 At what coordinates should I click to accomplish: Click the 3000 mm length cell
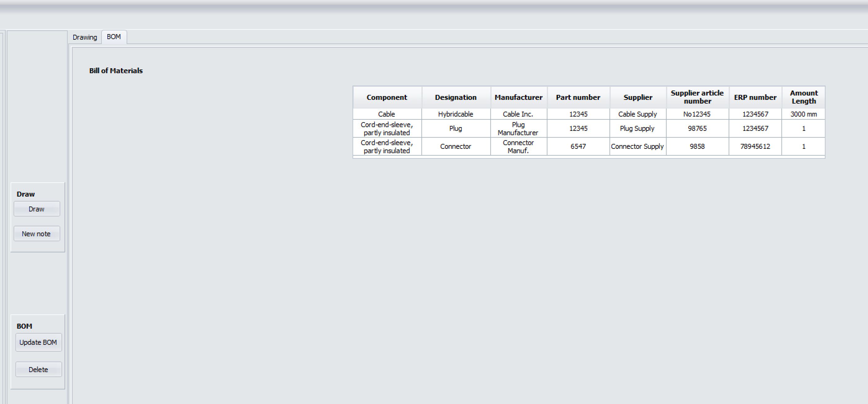pyautogui.click(x=804, y=114)
